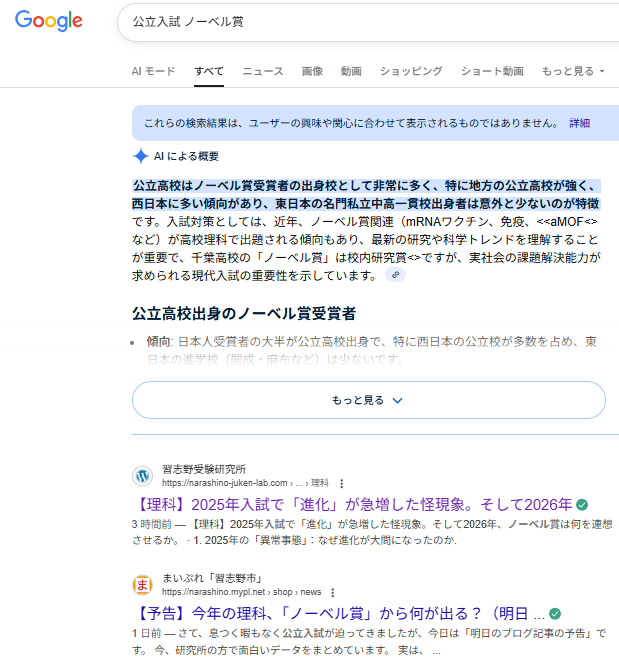This screenshot has height=664, width=619.
Task: Click green verified badge beside 【予告】 result title
Action: pyautogui.click(x=555, y=612)
